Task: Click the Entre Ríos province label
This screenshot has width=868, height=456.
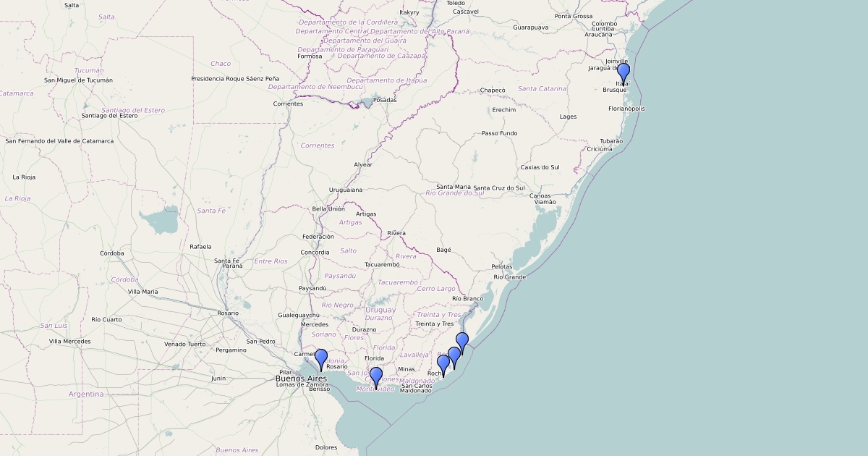Action: pyautogui.click(x=271, y=261)
